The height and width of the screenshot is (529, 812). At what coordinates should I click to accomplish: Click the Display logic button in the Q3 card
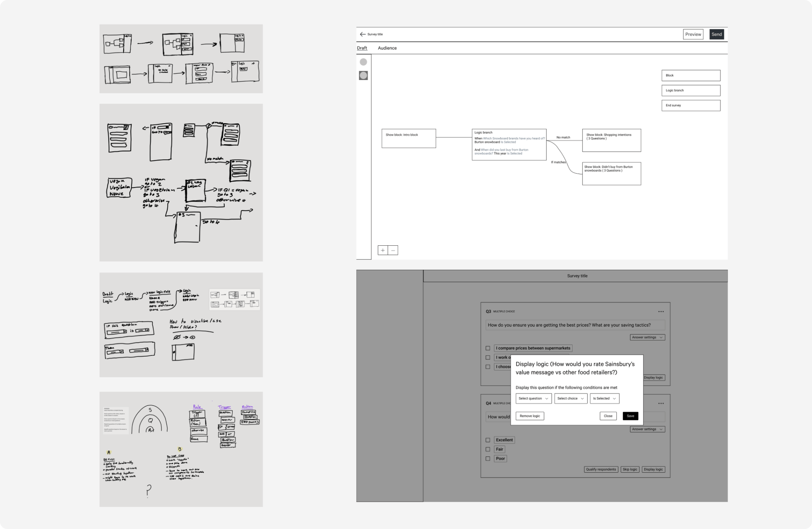(x=653, y=378)
